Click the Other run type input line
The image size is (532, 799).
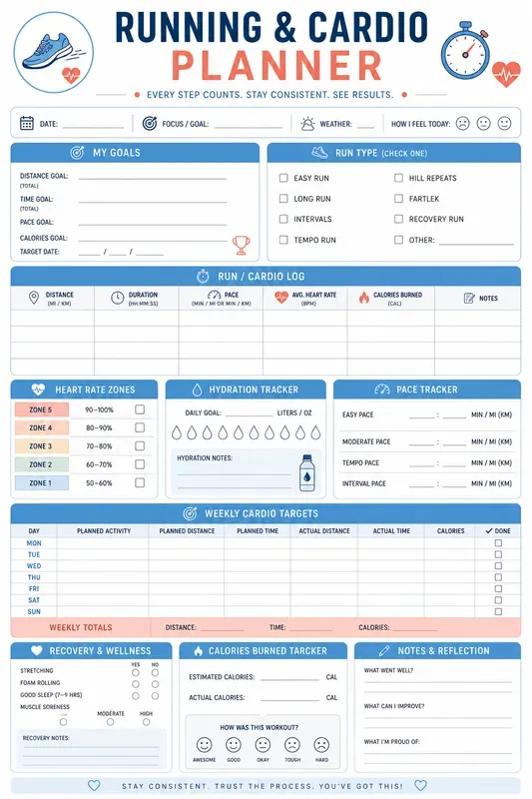(x=476, y=244)
